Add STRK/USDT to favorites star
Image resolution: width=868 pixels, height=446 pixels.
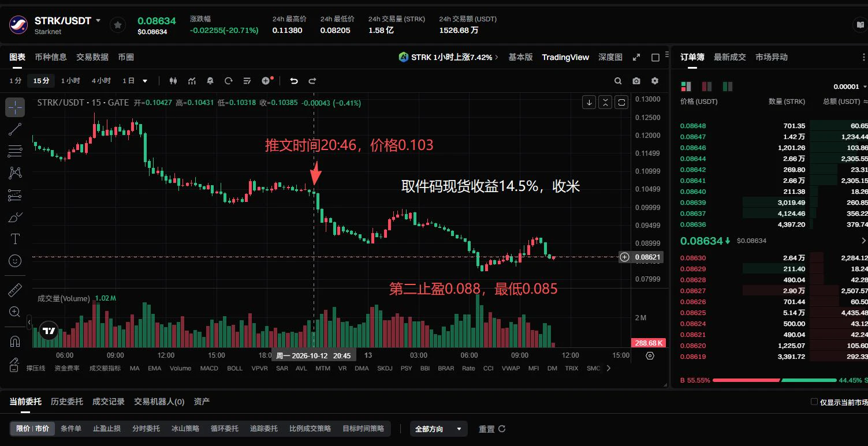click(118, 25)
